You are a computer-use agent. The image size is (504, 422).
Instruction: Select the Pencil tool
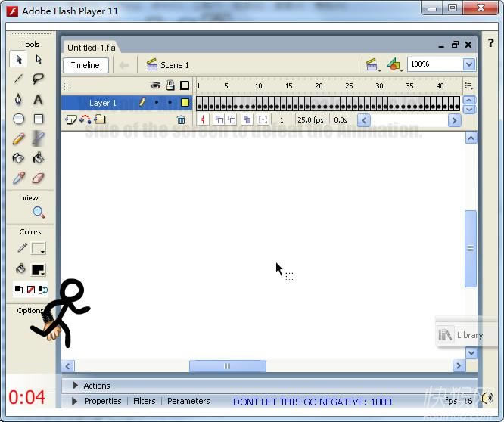[19, 138]
